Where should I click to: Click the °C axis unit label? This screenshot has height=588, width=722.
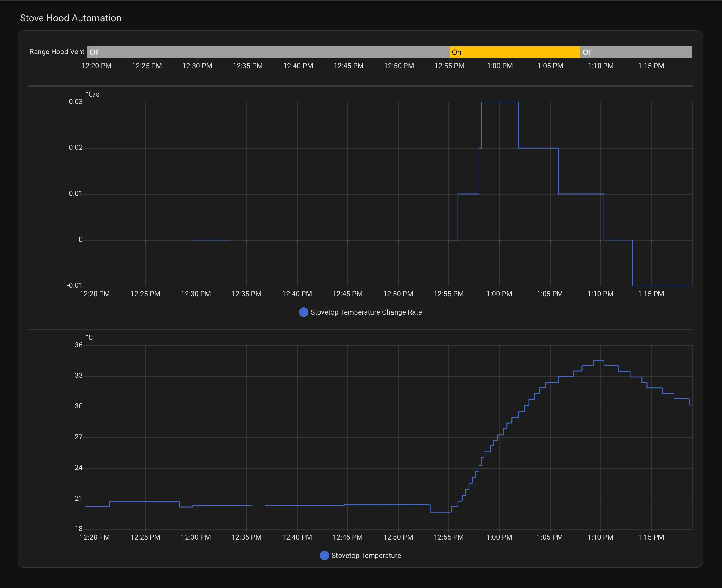coord(90,337)
